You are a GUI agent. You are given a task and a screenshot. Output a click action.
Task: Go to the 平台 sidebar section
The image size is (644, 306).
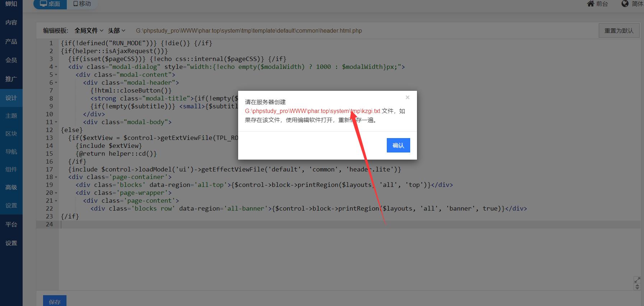(11, 225)
